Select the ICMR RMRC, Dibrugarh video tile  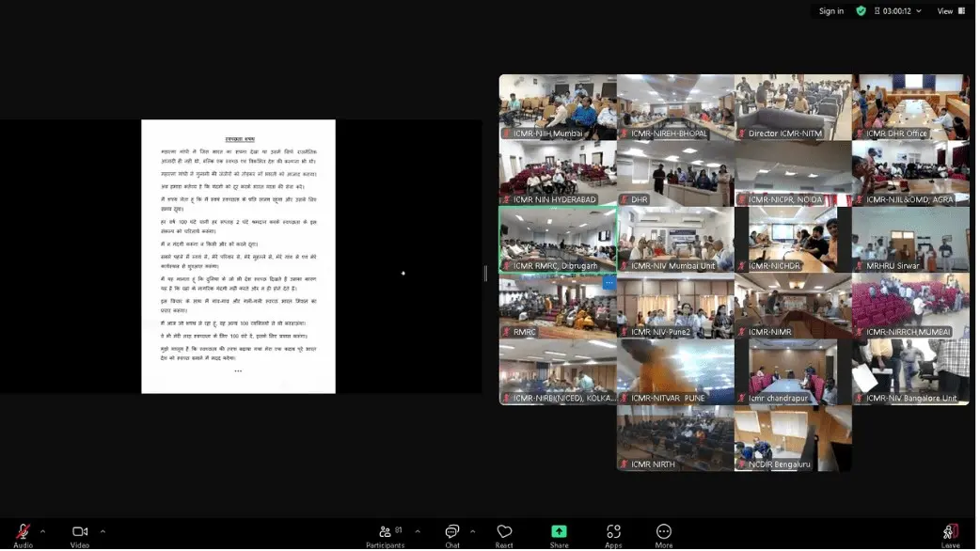coord(558,239)
